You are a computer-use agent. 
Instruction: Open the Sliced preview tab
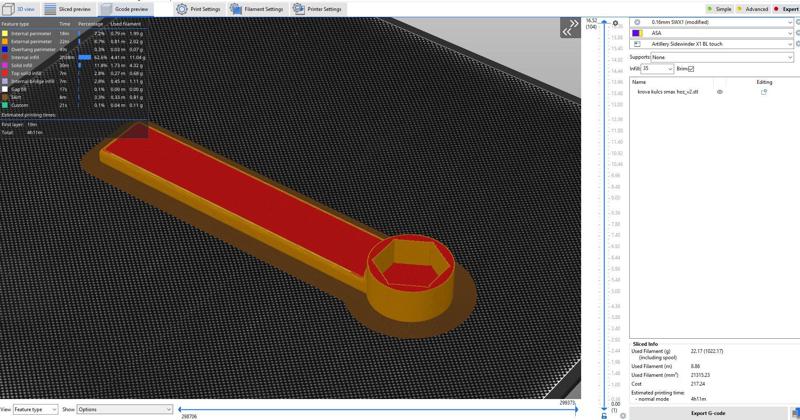coord(68,9)
